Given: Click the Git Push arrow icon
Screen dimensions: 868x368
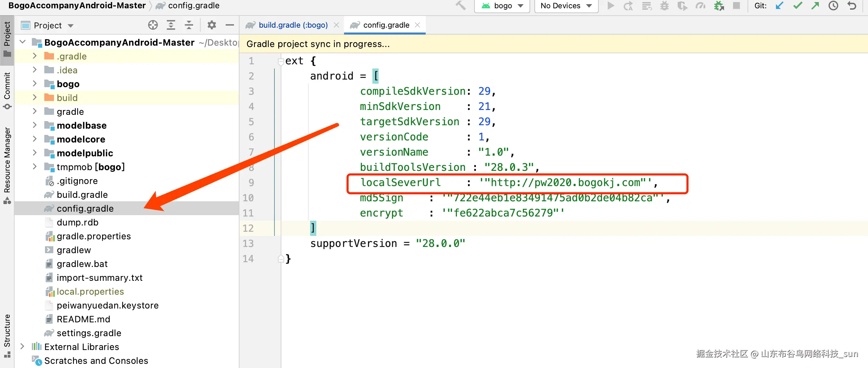Looking at the screenshot, I should [x=815, y=6].
